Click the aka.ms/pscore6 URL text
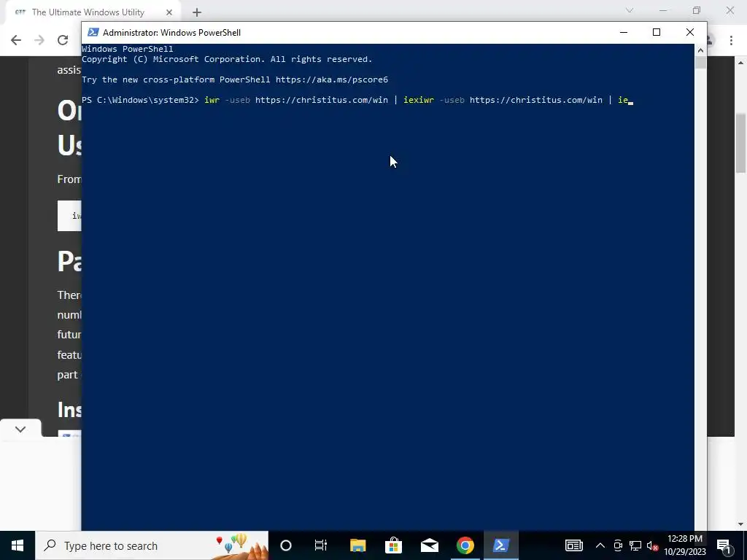Image resolution: width=747 pixels, height=560 pixels. (x=332, y=79)
